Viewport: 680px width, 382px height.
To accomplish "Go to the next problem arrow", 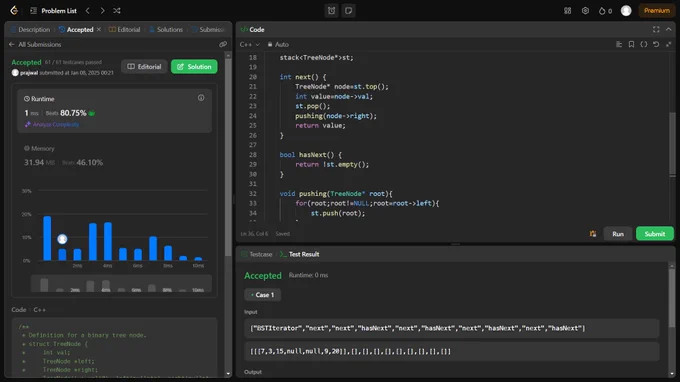I will (102, 11).
